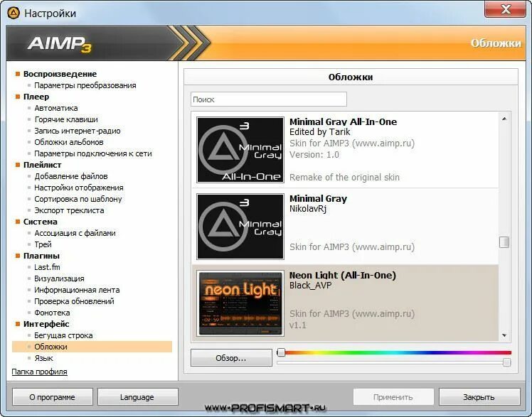Viewport: 532px width, 417px height.
Task: Open Настройки отображения item
Action: click(x=79, y=188)
